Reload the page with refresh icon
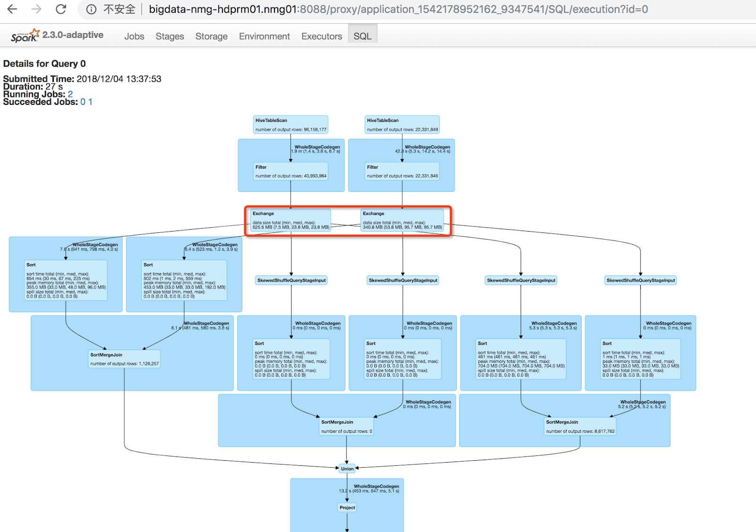Image resolution: width=756 pixels, height=532 pixels. coord(61,9)
